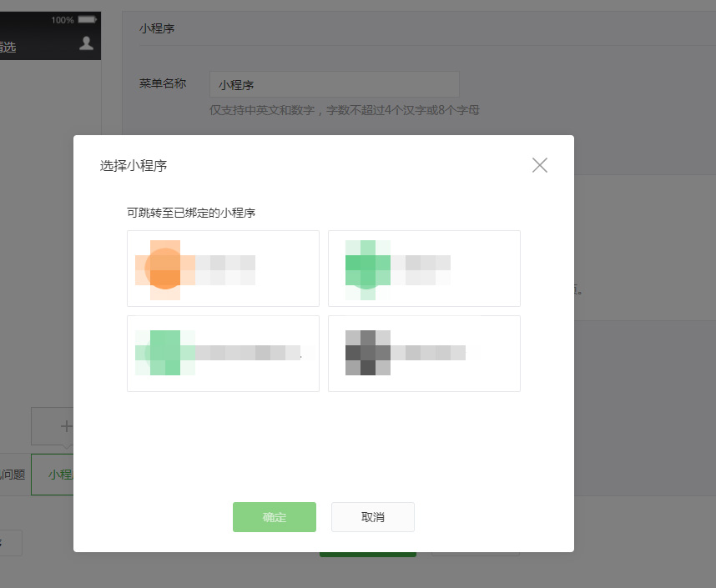Image resolution: width=716 pixels, height=588 pixels.
Task: Choose the bottom-right mini program card
Action: pyautogui.click(x=424, y=353)
